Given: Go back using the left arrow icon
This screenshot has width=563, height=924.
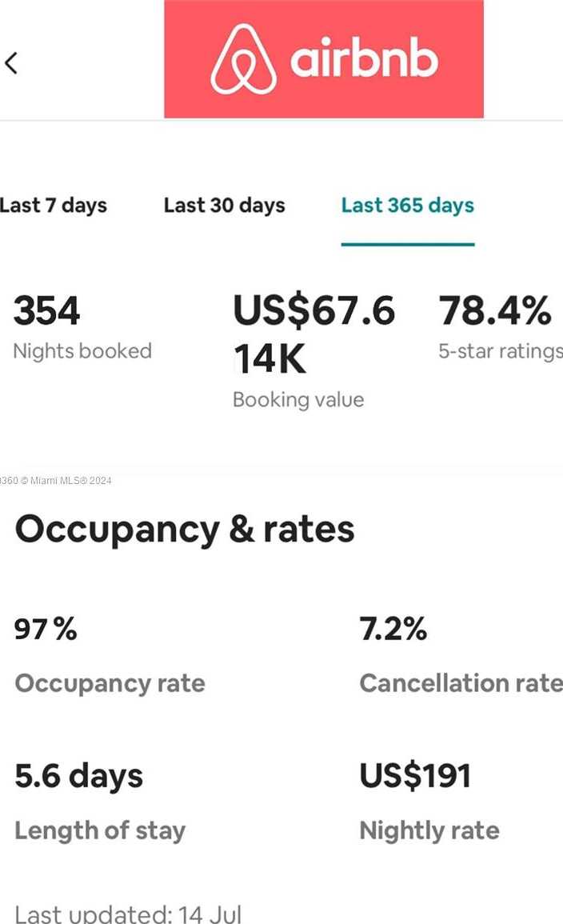Looking at the screenshot, I should pyautogui.click(x=11, y=62).
